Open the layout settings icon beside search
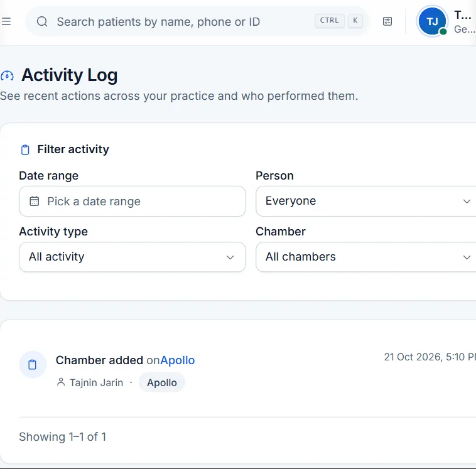The width and height of the screenshot is (476, 469). (x=387, y=21)
